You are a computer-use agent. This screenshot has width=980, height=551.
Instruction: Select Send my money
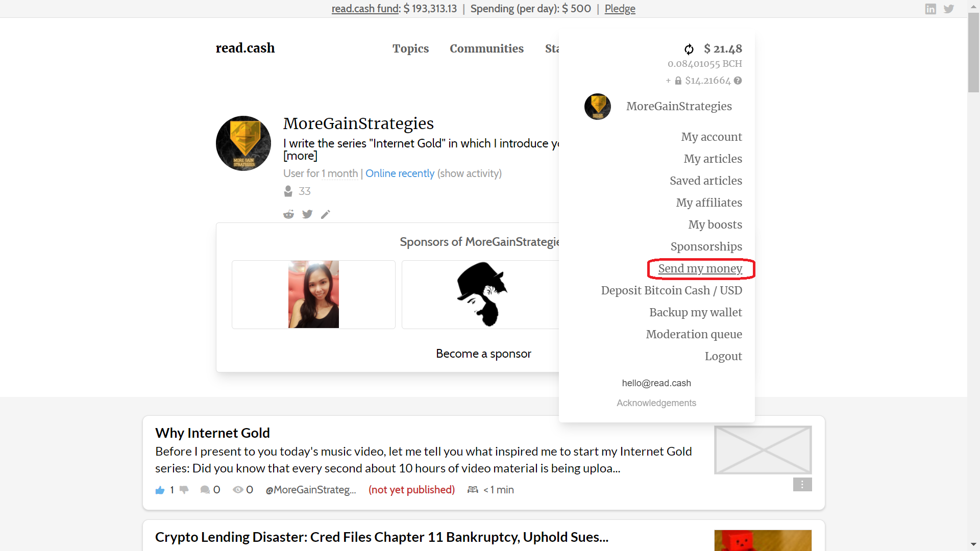tap(700, 268)
